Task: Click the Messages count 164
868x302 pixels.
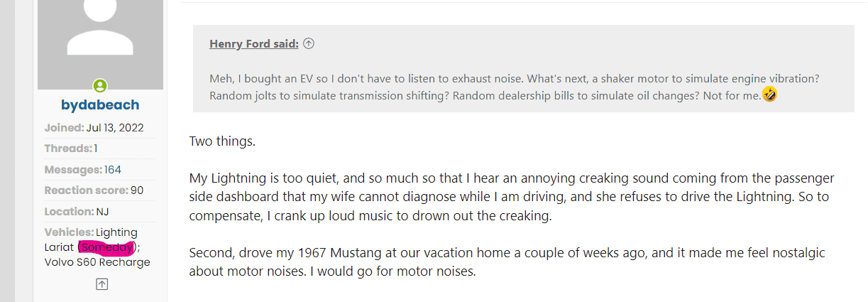Action: 113,170
